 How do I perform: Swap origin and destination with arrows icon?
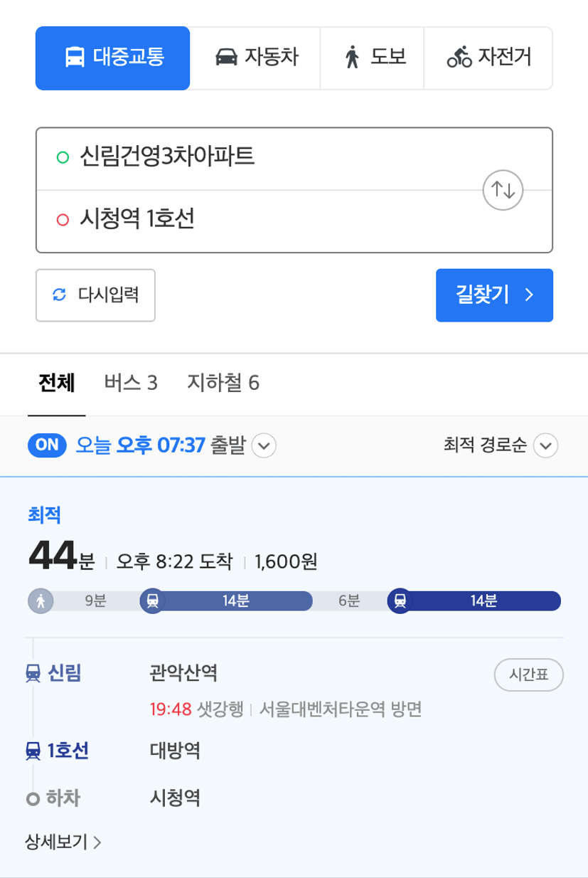tap(503, 190)
